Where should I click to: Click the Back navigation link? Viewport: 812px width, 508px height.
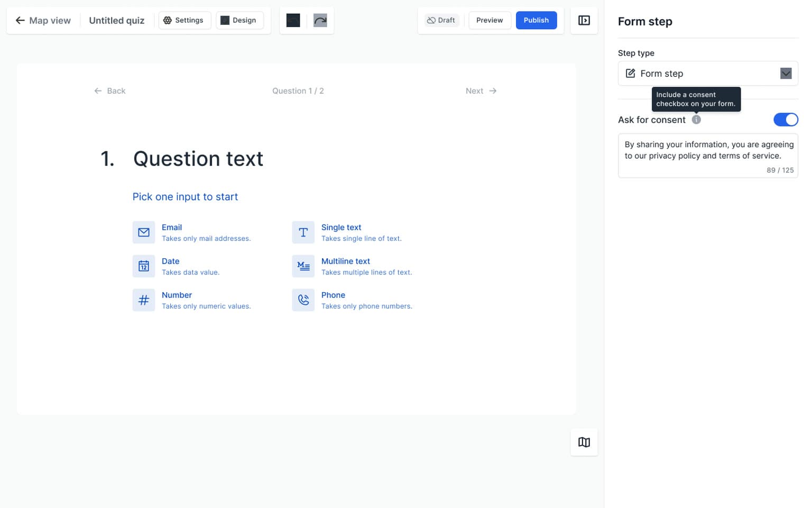point(109,90)
